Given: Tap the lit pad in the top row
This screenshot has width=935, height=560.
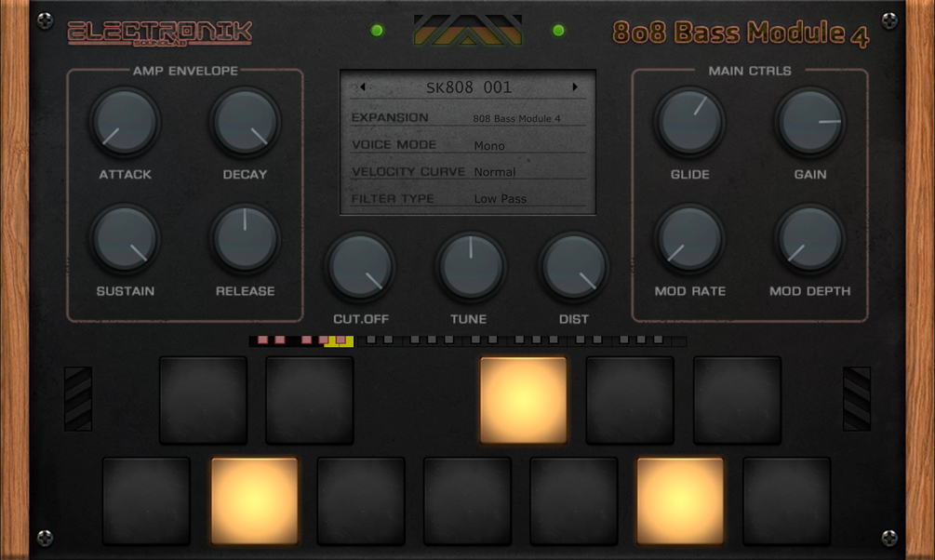Looking at the screenshot, I should [x=523, y=400].
